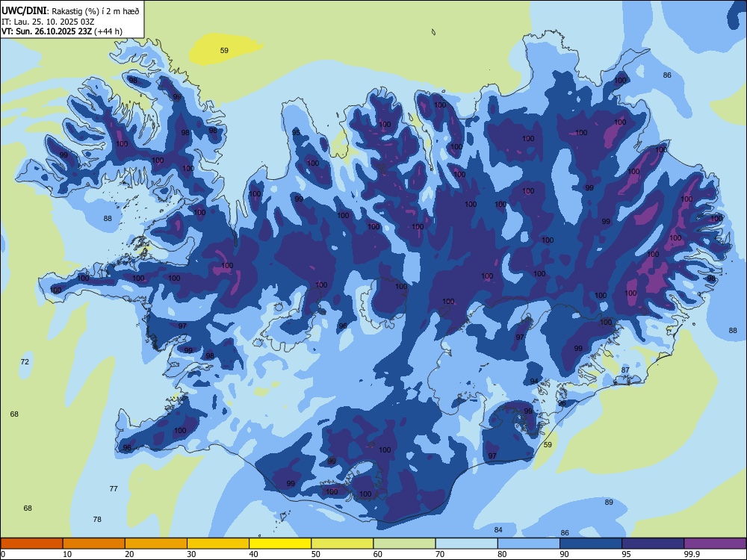The width and height of the screenshot is (747, 560).
Task: Click the 0–10 dark orange legend swatch
Action: (31, 544)
